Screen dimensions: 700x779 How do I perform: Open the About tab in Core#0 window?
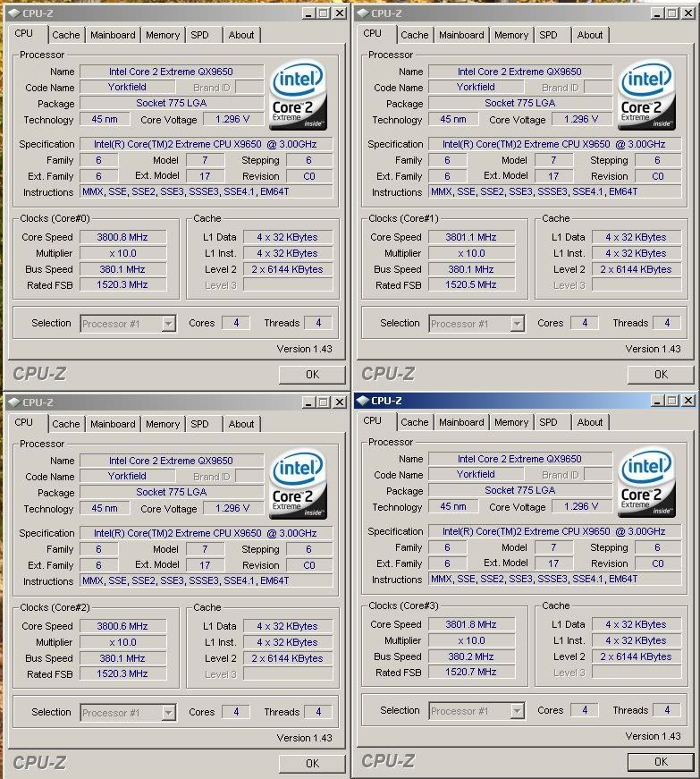[x=241, y=35]
